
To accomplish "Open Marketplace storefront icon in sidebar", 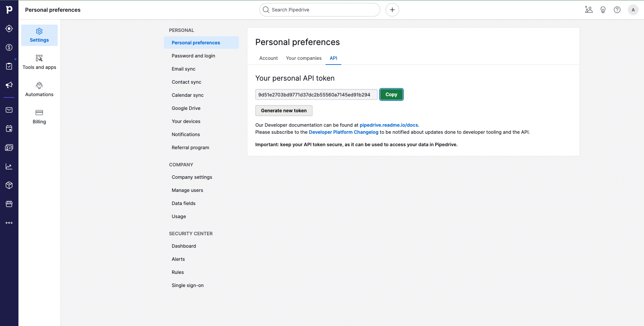I will [x=9, y=204].
